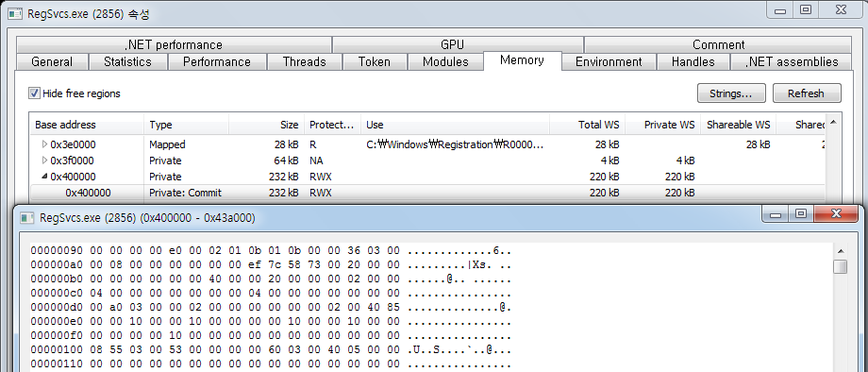The width and height of the screenshot is (868, 372).
Task: Select the Mapped type cell
Action: pos(167,144)
